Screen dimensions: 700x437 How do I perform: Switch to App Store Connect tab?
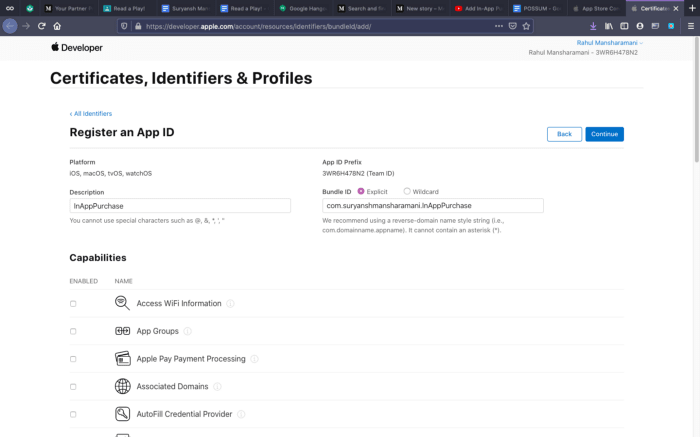tap(596, 8)
